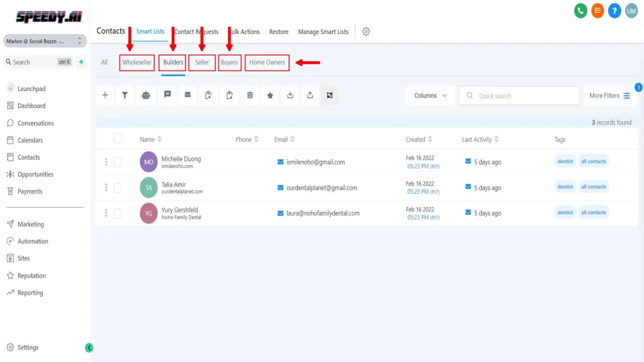Open the Columns dropdown

click(430, 95)
